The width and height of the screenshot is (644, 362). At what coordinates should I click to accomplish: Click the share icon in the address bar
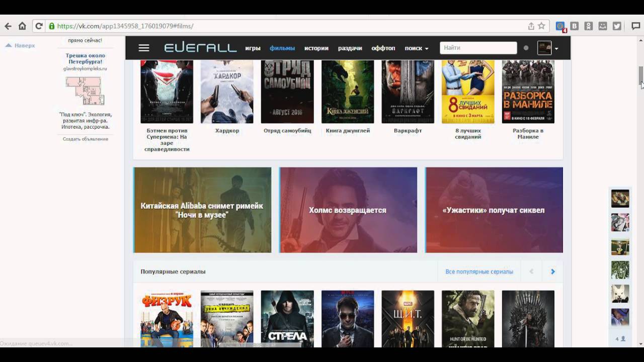click(x=531, y=26)
